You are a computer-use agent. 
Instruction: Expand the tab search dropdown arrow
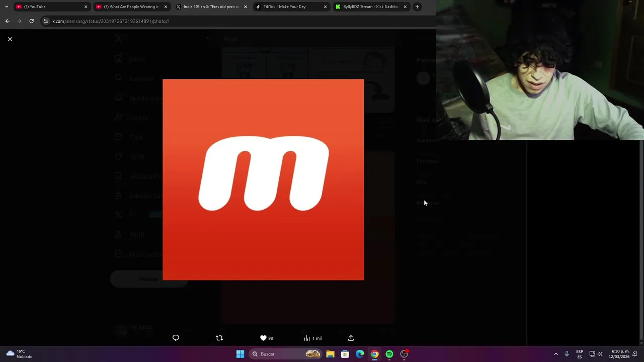pos(6,7)
